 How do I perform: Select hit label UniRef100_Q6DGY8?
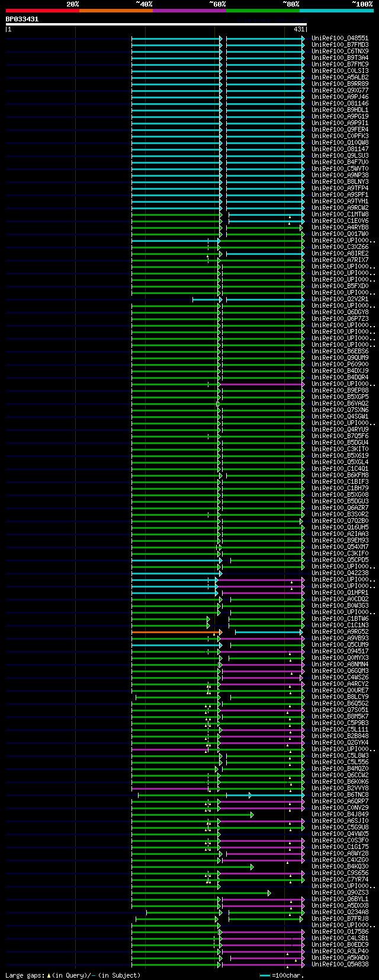[x=340, y=312]
